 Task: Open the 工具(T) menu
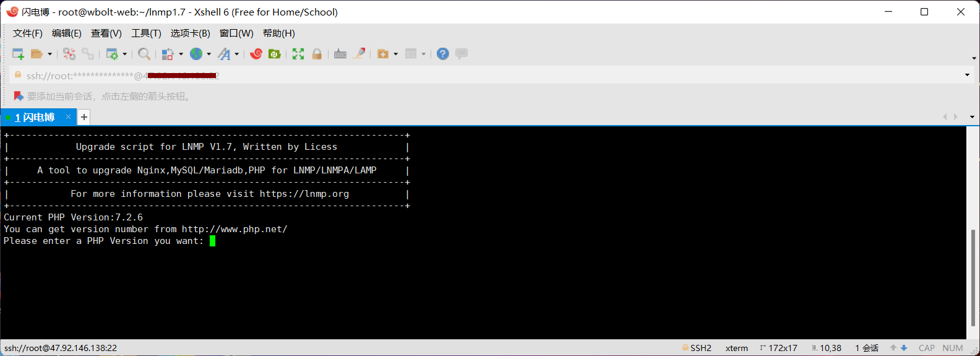[x=146, y=33]
